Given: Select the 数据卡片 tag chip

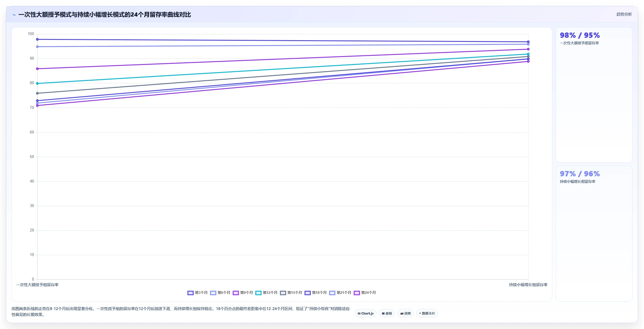Looking at the screenshot, I should pyautogui.click(x=427, y=313).
